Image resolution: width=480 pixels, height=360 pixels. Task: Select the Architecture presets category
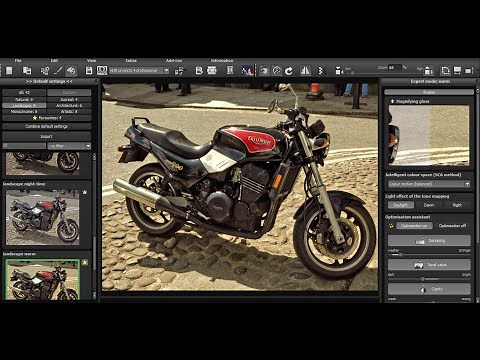69,105
